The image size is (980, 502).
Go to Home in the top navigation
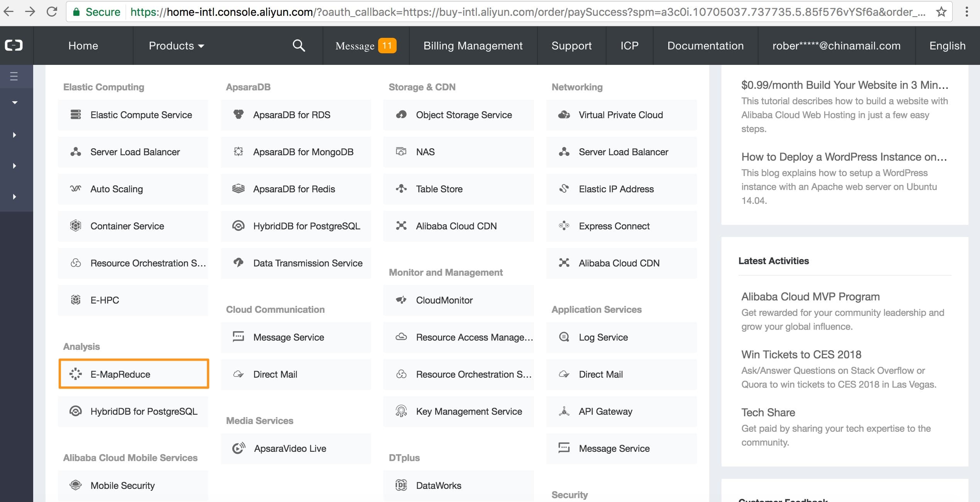83,46
